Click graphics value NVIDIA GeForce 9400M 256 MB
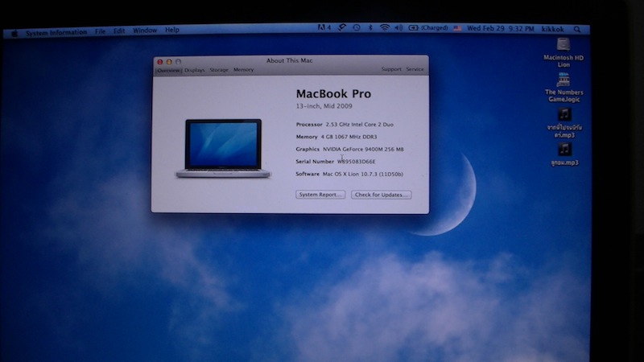This screenshot has height=362, width=644. tap(363, 149)
